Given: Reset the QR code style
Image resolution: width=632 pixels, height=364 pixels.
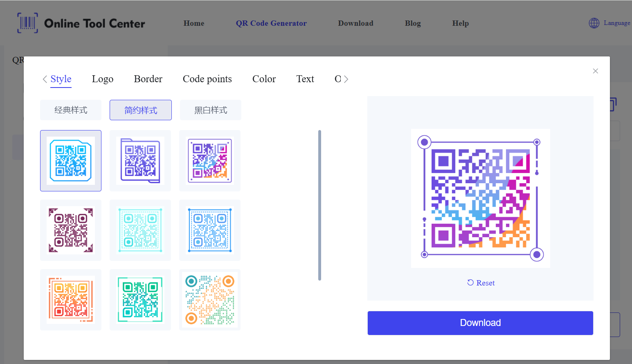Looking at the screenshot, I should [481, 283].
